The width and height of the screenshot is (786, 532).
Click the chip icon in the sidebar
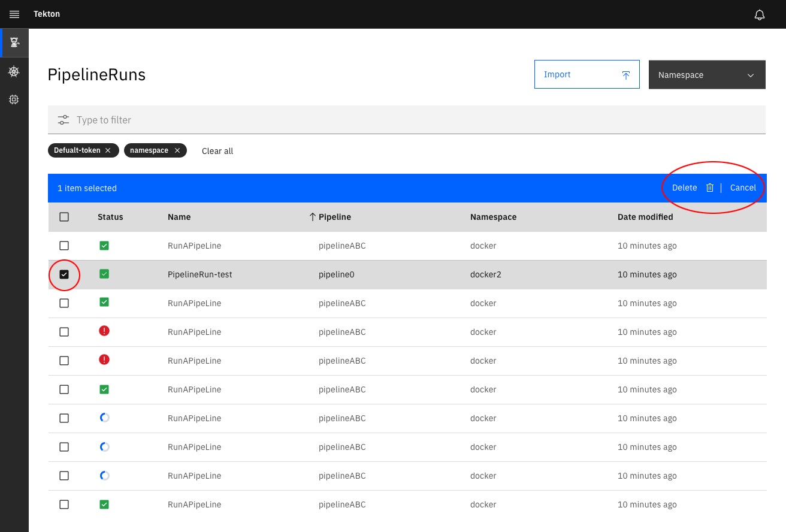click(14, 99)
